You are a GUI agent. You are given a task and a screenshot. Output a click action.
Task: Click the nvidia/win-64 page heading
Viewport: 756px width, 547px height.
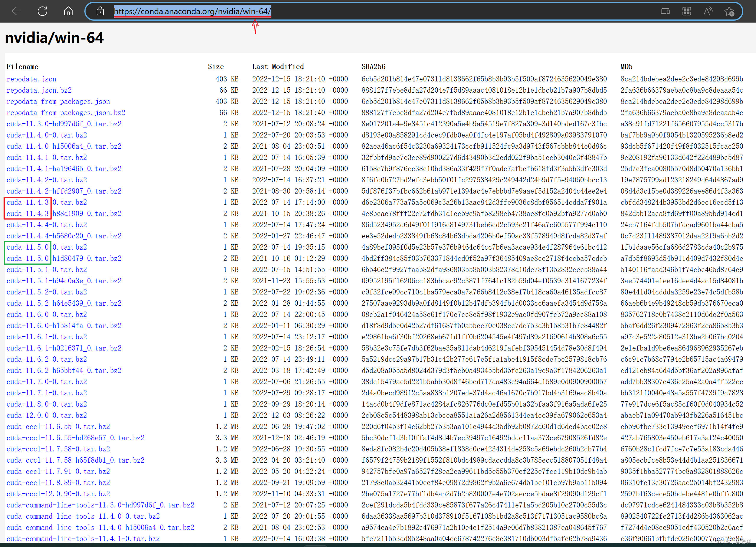tap(54, 38)
